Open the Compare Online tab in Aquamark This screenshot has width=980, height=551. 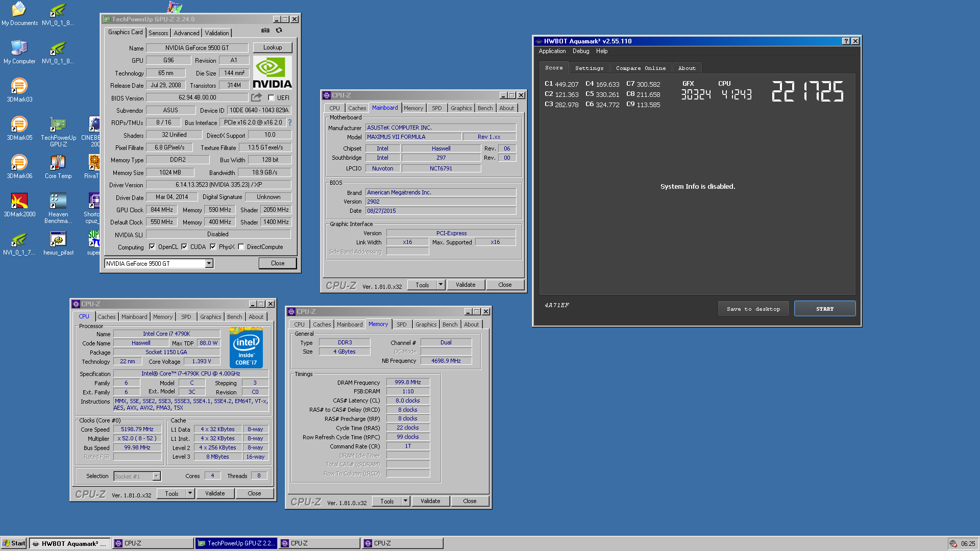(x=641, y=68)
